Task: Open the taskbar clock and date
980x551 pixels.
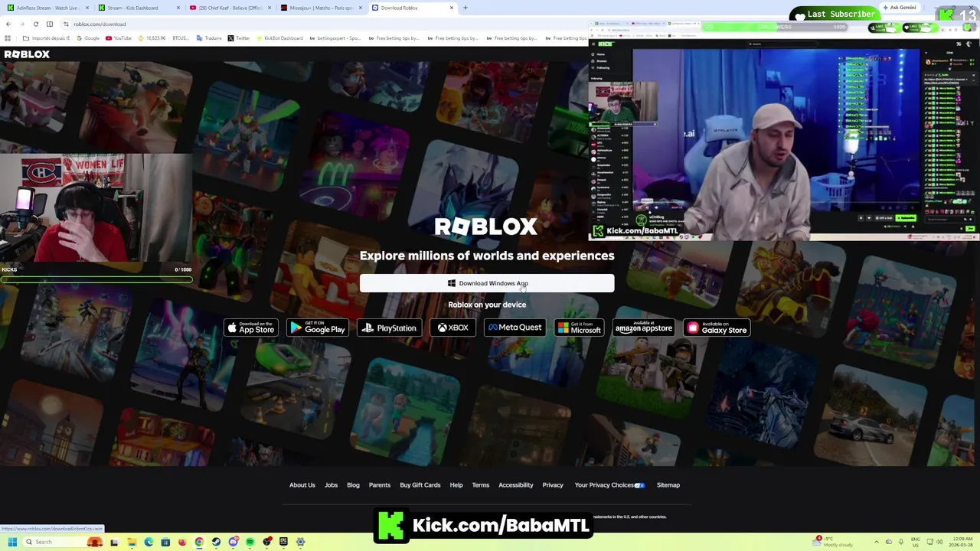Action: click(961, 542)
